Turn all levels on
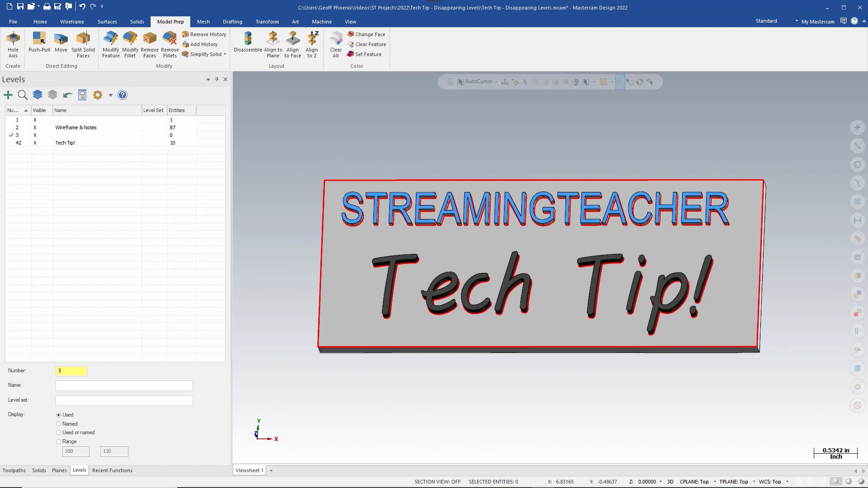This screenshot has width=868, height=488. (x=38, y=95)
